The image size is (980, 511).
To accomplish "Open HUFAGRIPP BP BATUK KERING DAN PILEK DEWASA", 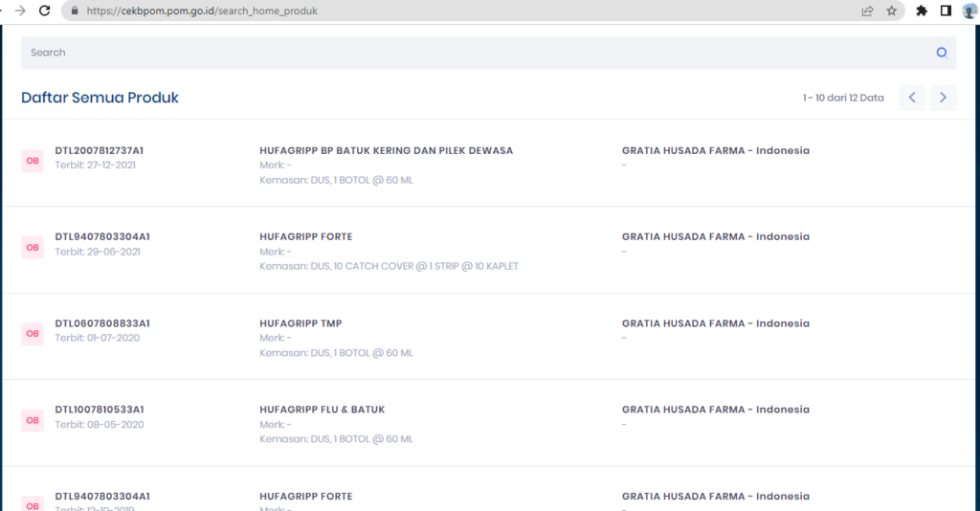I will click(387, 150).
